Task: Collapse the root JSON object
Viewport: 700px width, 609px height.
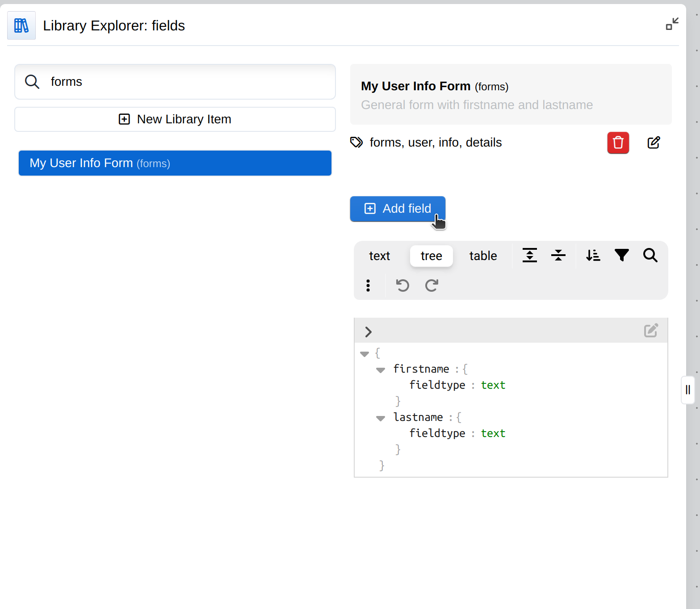Action: pyautogui.click(x=365, y=354)
